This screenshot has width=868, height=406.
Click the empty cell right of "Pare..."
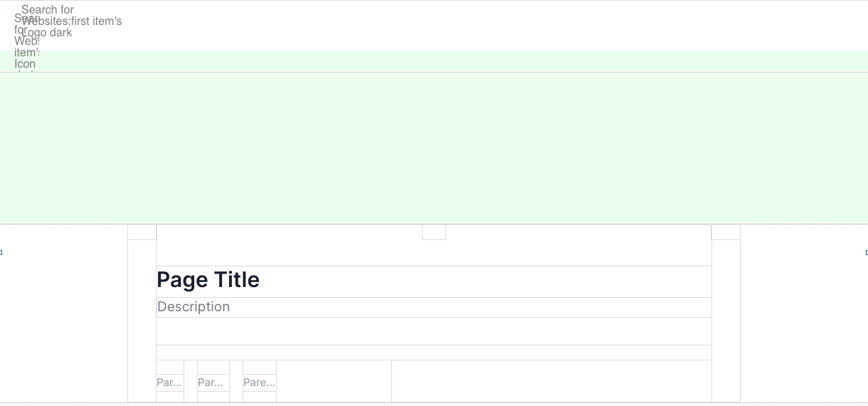[334, 381]
